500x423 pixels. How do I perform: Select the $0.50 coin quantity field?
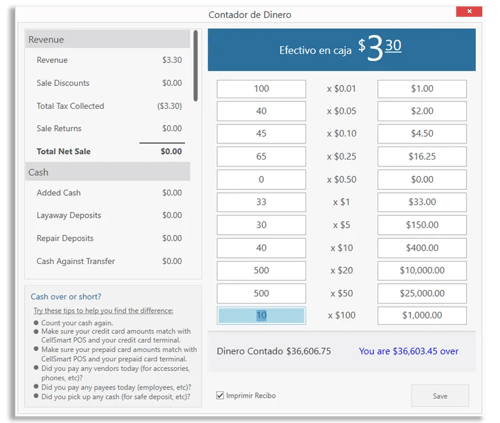[x=261, y=179]
